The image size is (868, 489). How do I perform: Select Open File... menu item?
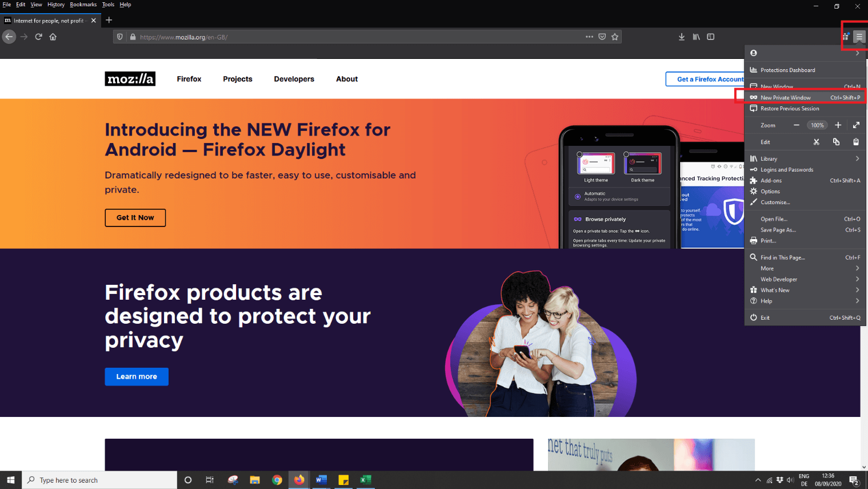[805, 219]
